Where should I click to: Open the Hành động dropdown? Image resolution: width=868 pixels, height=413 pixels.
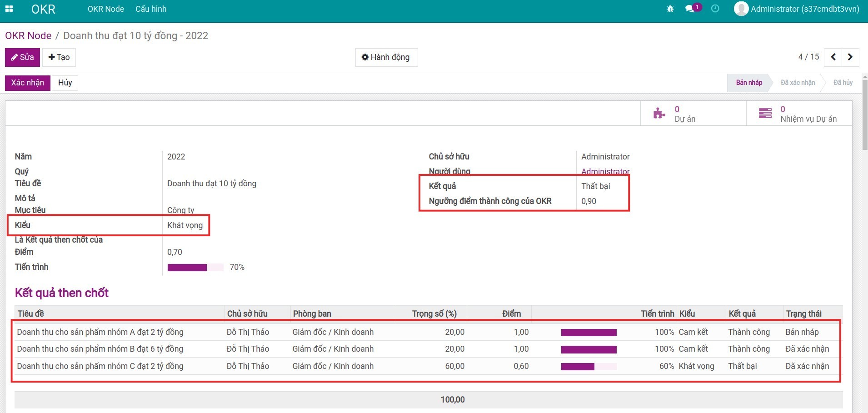(386, 57)
